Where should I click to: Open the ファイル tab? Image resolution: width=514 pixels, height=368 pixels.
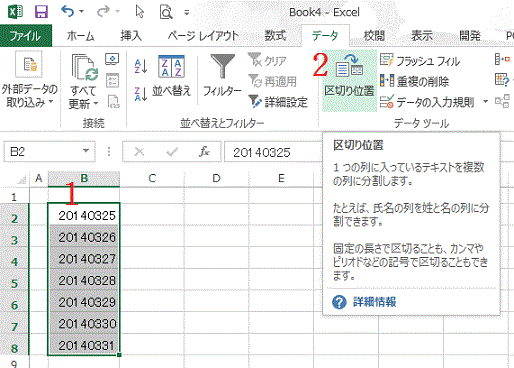click(x=26, y=36)
